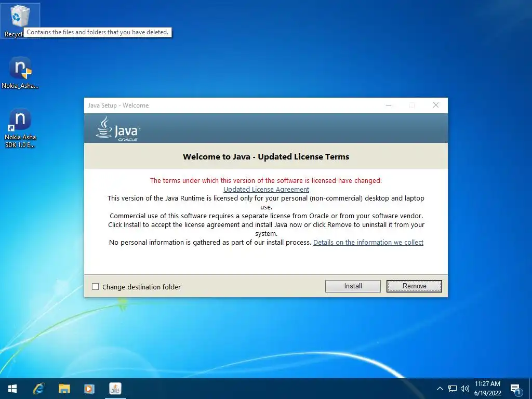Open the Action Center notifications icon

pyautogui.click(x=516, y=389)
